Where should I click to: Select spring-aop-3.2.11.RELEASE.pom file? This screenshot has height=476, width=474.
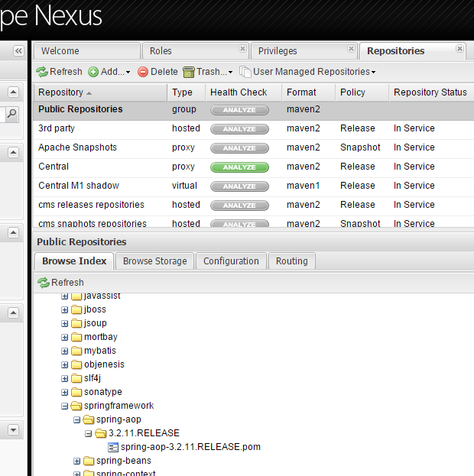(x=190, y=447)
